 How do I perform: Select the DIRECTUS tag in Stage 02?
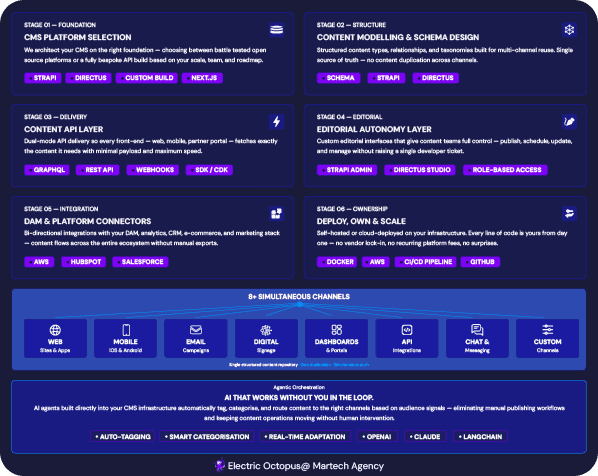436,78
